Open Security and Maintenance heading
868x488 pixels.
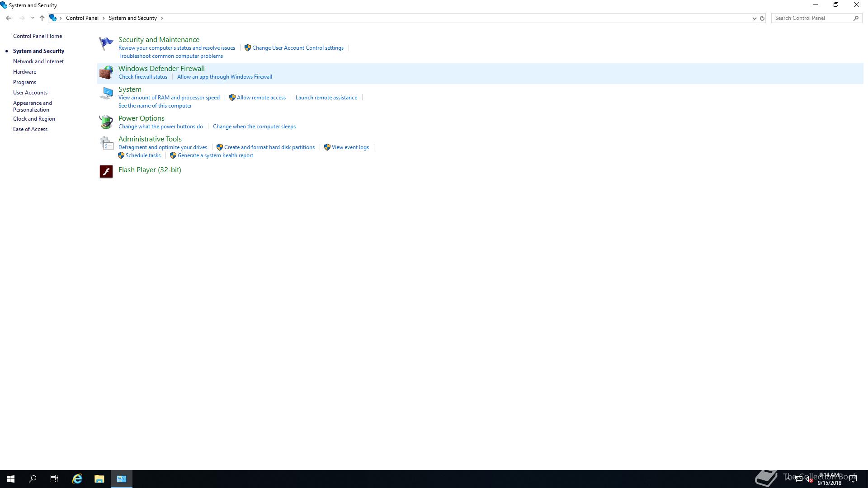(x=159, y=40)
